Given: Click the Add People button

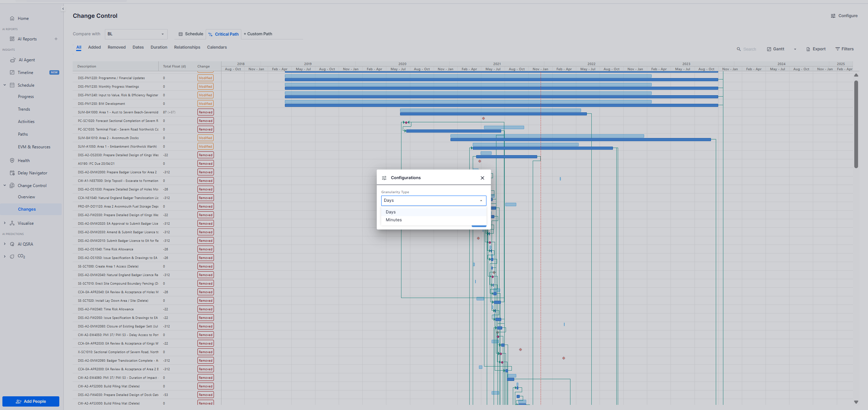Looking at the screenshot, I should tap(31, 401).
